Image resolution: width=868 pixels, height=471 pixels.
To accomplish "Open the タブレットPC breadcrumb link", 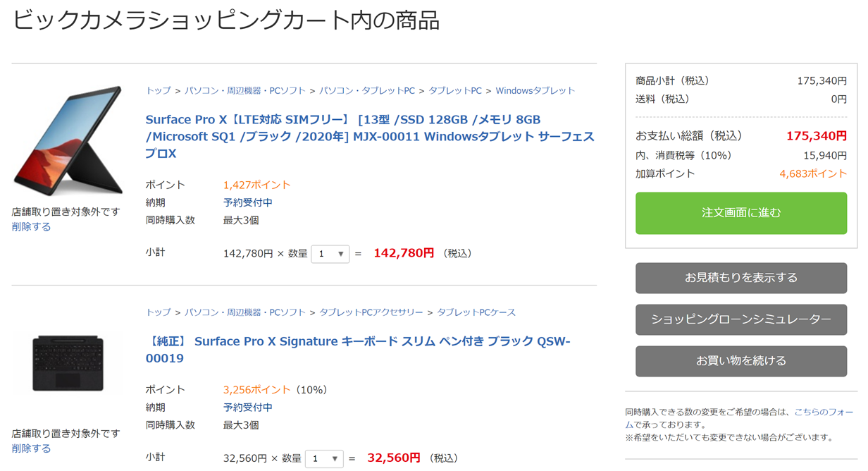I will pos(455,90).
